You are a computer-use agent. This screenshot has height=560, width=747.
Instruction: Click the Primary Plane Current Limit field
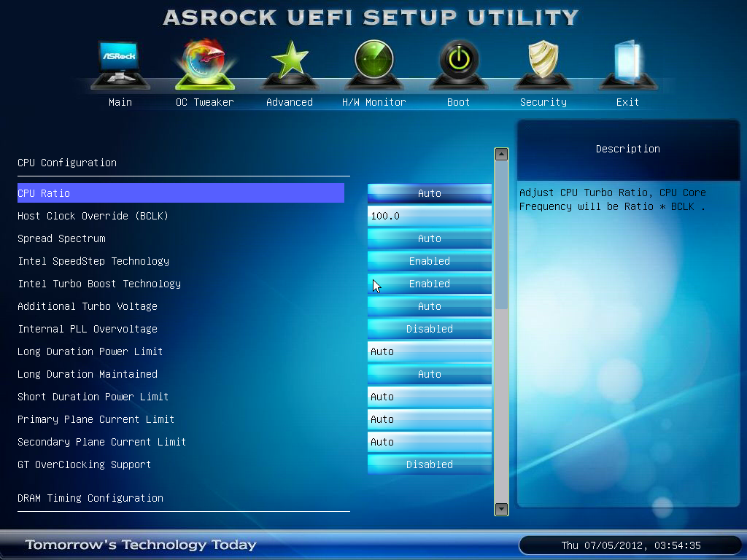pos(429,419)
